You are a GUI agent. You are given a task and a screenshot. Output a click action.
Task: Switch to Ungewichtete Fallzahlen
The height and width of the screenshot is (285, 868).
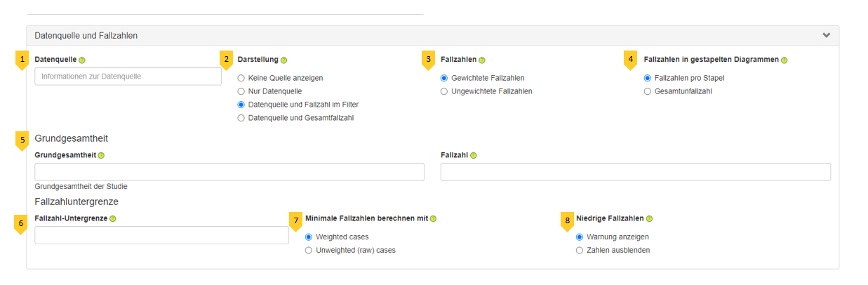[x=444, y=91]
